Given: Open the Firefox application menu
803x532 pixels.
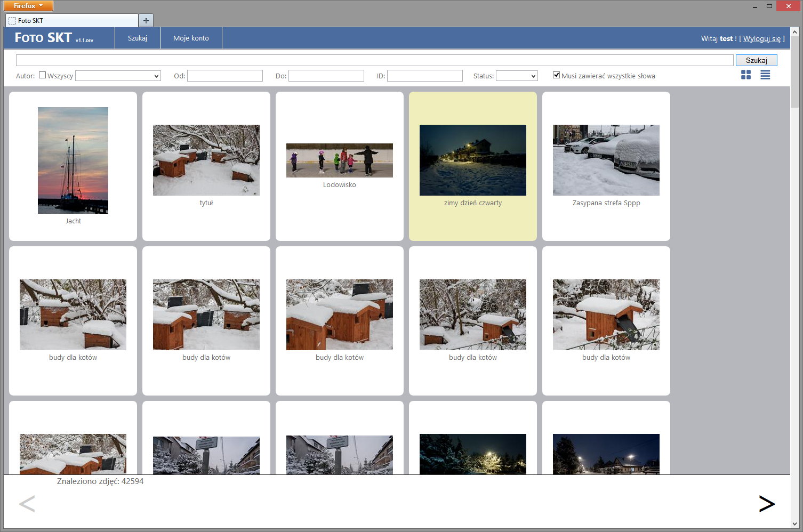Looking at the screenshot, I should click(x=28, y=6).
